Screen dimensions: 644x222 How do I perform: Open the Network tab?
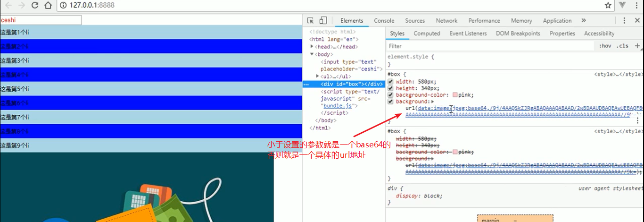446,20
